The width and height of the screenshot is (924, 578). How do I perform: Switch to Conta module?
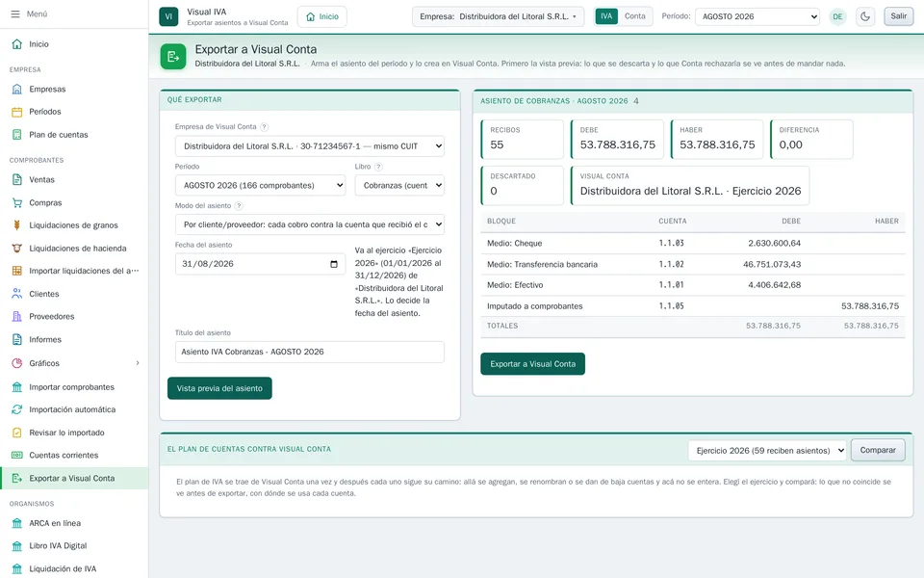click(x=634, y=16)
